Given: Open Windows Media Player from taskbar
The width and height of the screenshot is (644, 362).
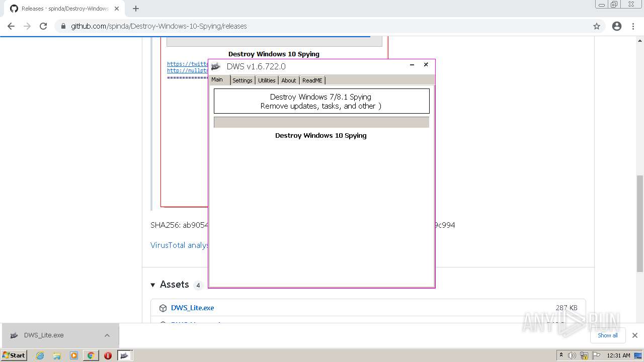Looking at the screenshot, I should [x=74, y=355].
